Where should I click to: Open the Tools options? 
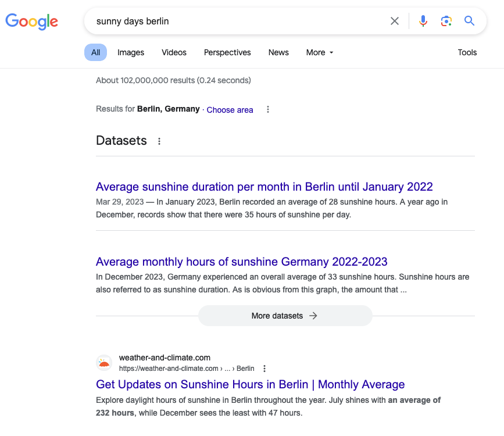tap(467, 52)
